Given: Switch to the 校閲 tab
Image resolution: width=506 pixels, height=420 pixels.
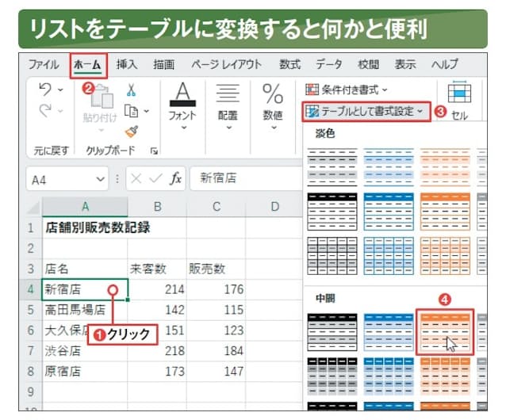Looking at the screenshot, I should 368,64.
